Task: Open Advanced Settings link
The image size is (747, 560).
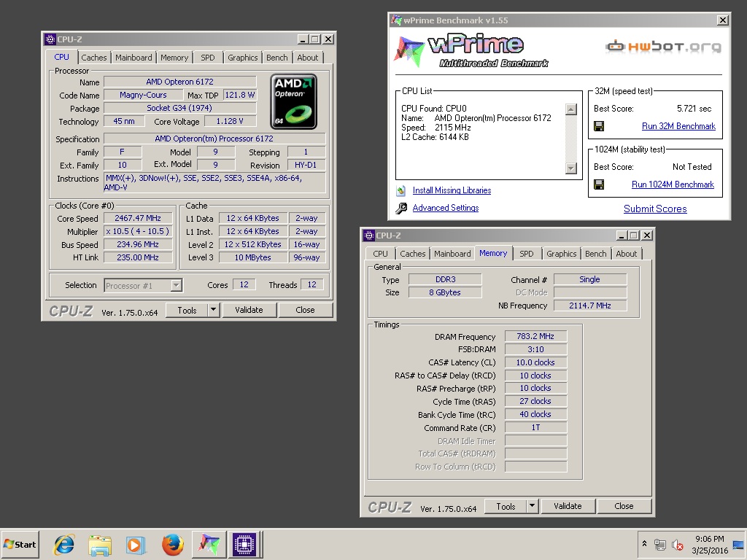Action: coord(446,208)
